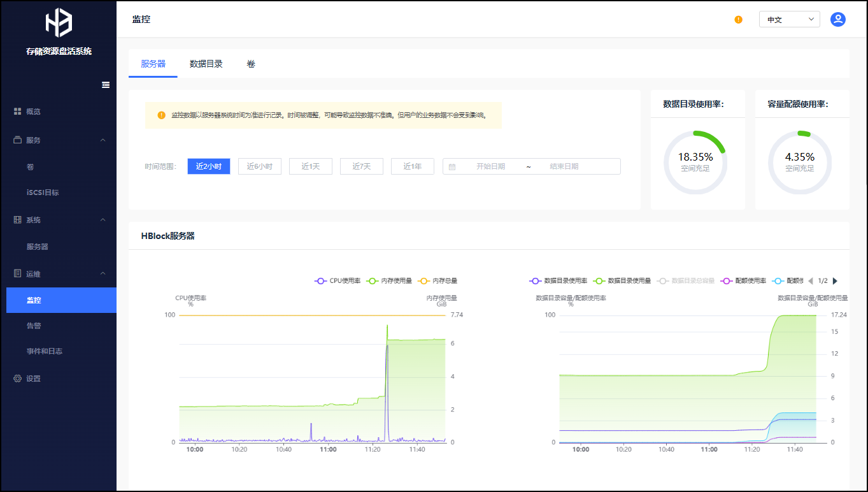Toggle the green 数据目录使用量 legend series
This screenshot has width=868, height=492.
click(x=622, y=280)
